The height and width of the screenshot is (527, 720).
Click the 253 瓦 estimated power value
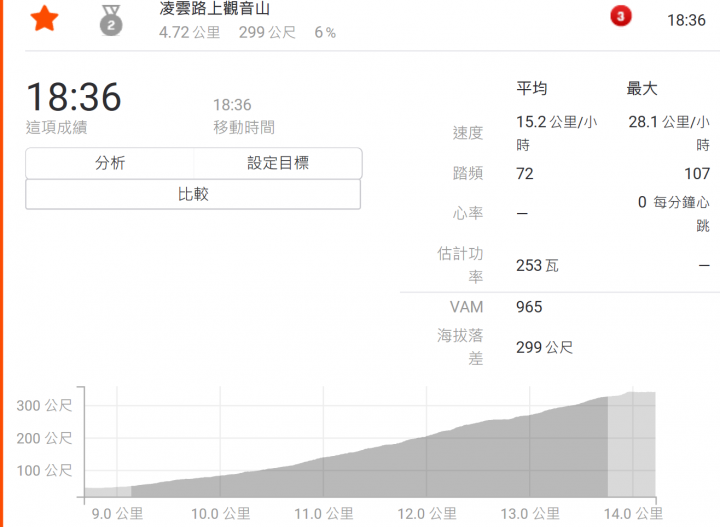(x=537, y=265)
